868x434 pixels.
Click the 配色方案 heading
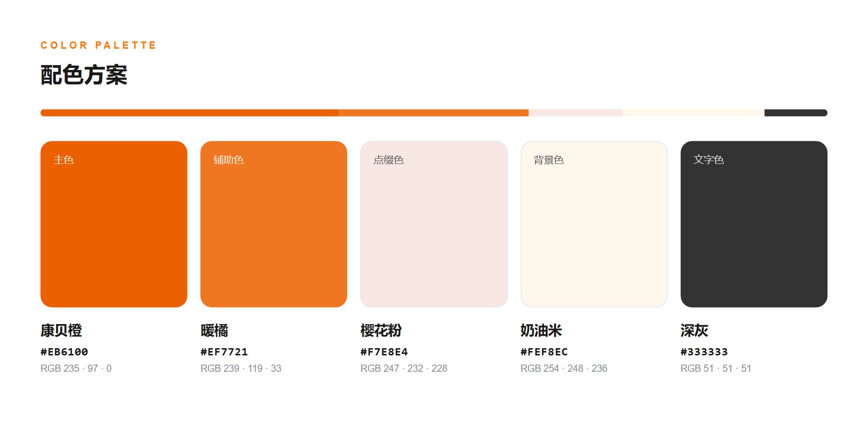pos(84,75)
